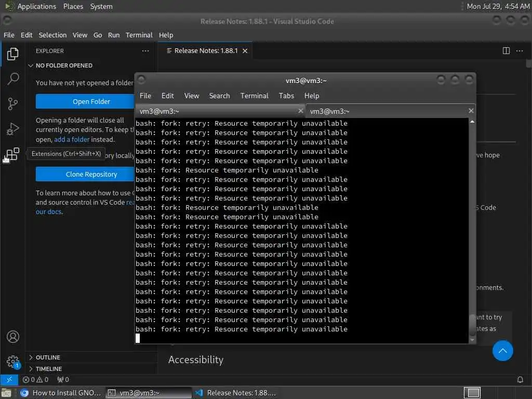Collapse the NO FOLDER OPENED section
This screenshot has height=399, width=532.
[31, 65]
